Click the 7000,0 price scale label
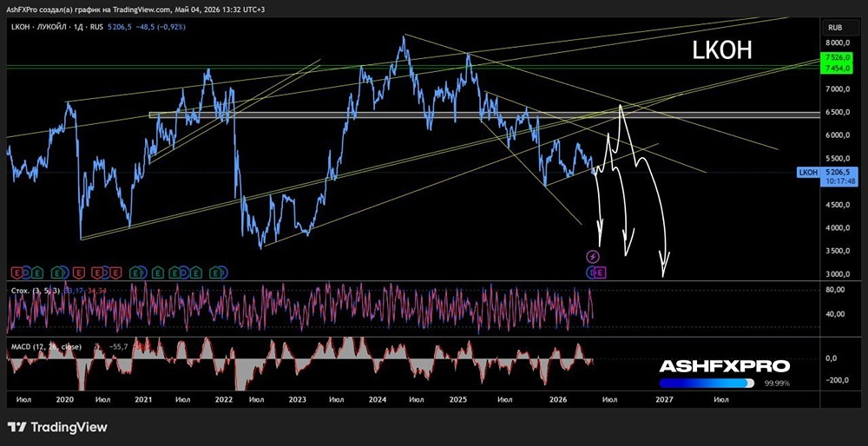 (x=837, y=89)
